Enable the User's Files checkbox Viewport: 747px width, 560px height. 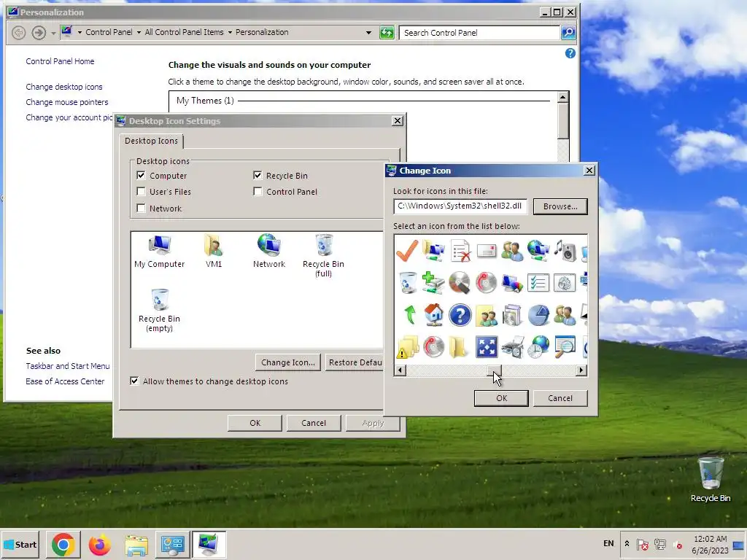coord(141,192)
